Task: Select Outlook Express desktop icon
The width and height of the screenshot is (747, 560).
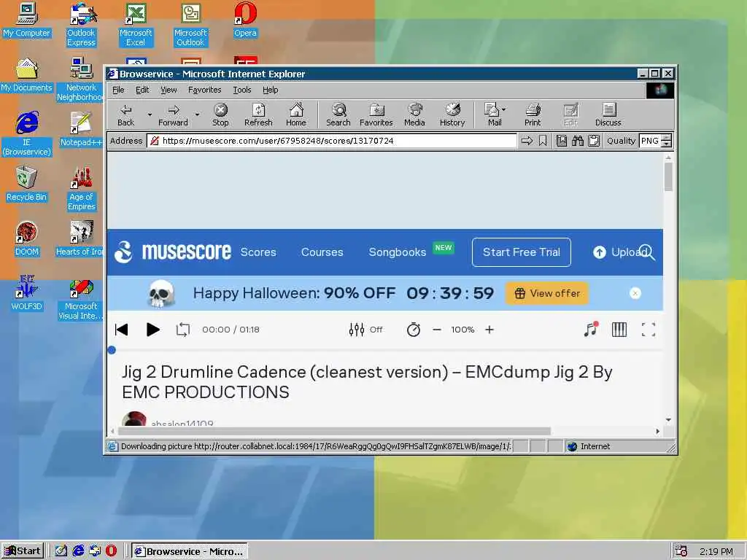Action: click(x=82, y=25)
